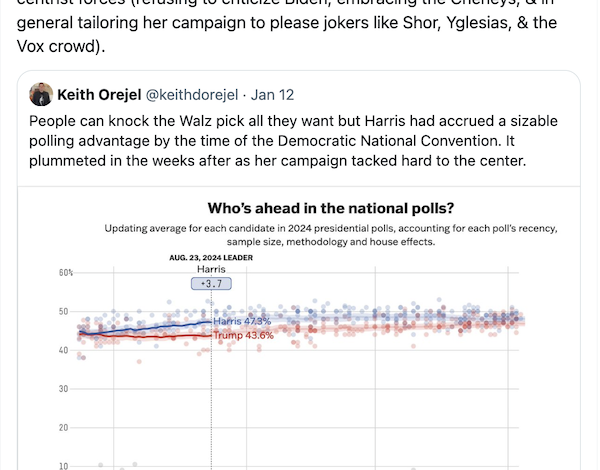The image size is (600, 470).
Task: Click the chart subtitle about updating average
Action: click(x=331, y=235)
